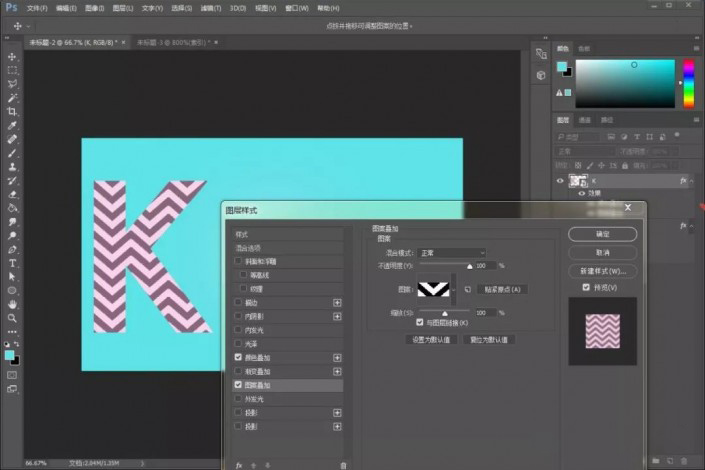Image resolution: width=705 pixels, height=470 pixels.
Task: Click the fx icon at dialog bottom
Action: click(x=239, y=466)
